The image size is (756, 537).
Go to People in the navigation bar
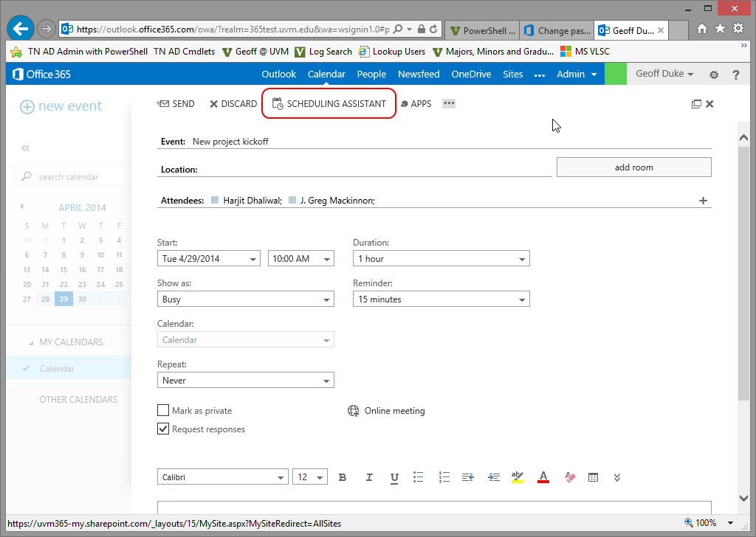tap(371, 75)
